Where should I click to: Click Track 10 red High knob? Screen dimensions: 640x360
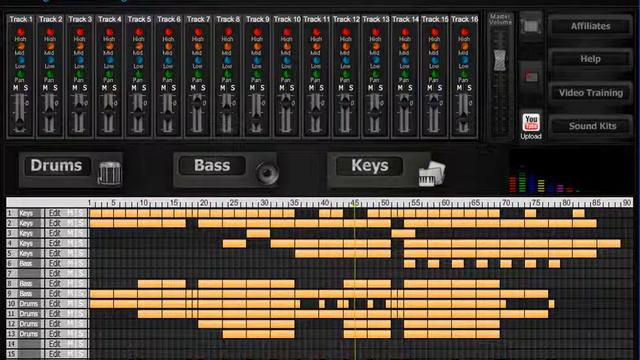[x=287, y=32]
